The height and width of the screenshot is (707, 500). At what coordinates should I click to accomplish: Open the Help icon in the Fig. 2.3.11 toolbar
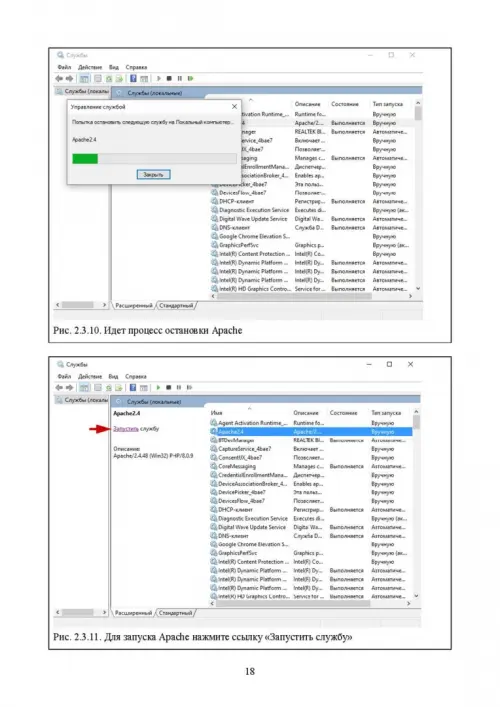tap(133, 387)
